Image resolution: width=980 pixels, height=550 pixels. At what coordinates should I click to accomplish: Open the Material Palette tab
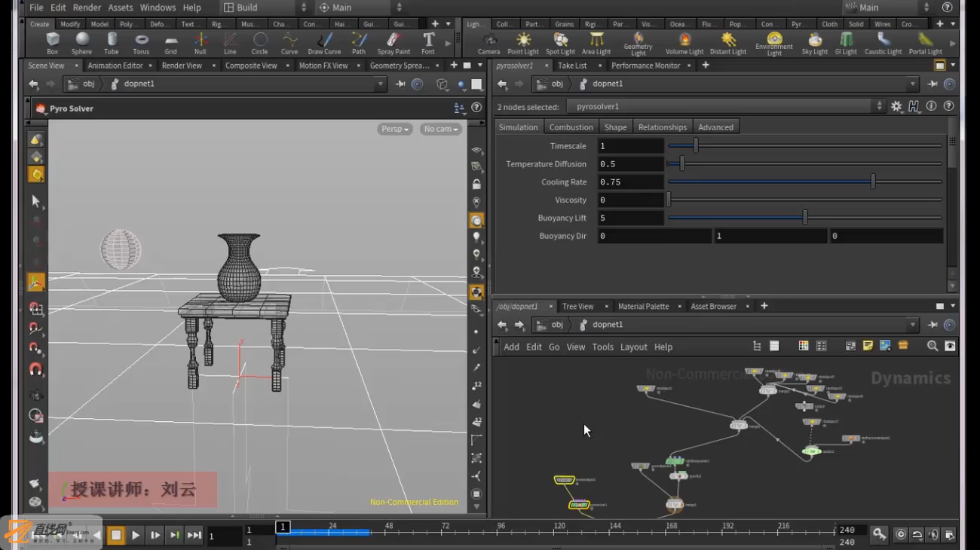(643, 307)
